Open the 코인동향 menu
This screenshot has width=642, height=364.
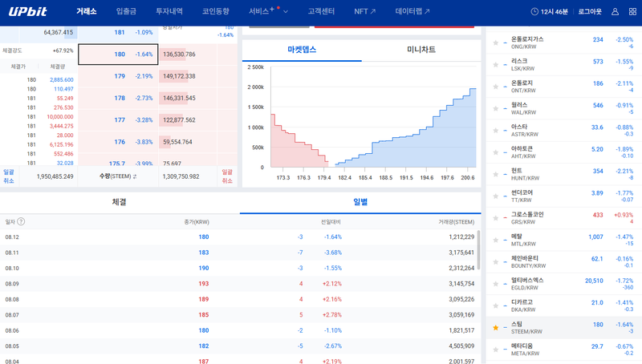(x=215, y=11)
